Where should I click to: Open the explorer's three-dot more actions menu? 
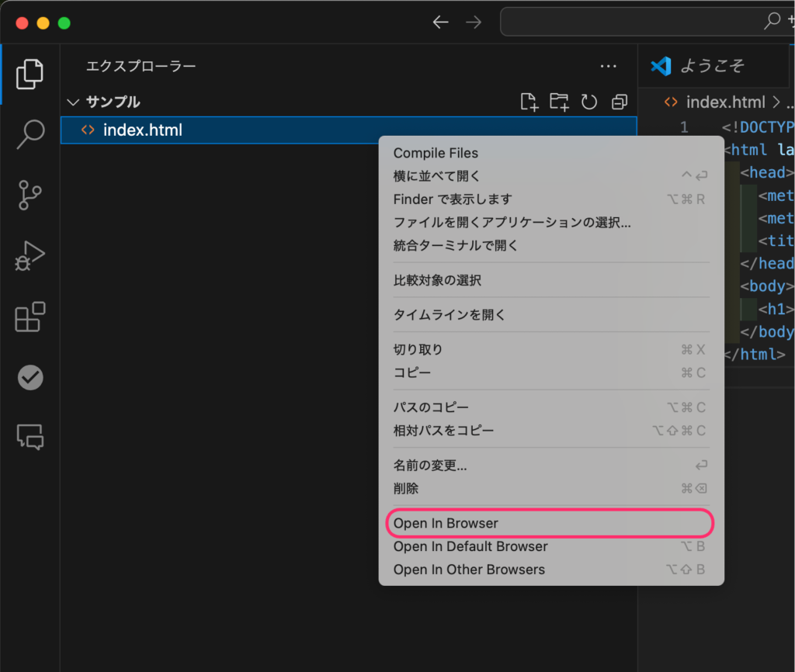pyautogui.click(x=609, y=67)
